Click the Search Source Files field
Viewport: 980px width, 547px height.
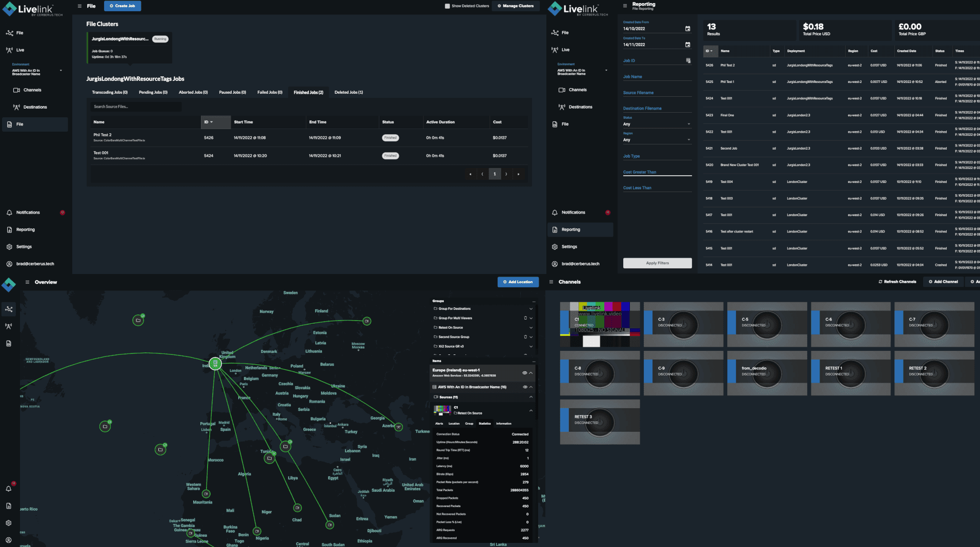(136, 107)
